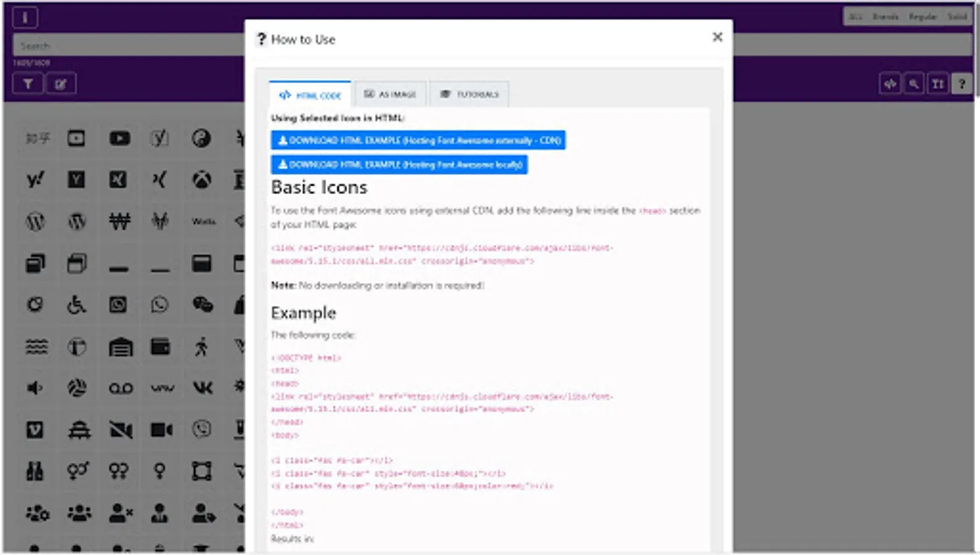The width and height of the screenshot is (980, 555).
Task: Select the Xbox logo icon
Action: coord(201,179)
